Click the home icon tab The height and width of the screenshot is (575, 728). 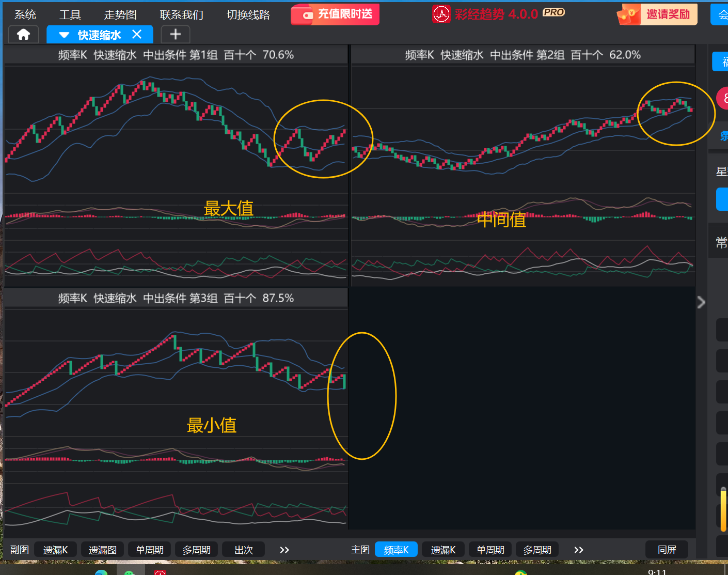(x=23, y=35)
